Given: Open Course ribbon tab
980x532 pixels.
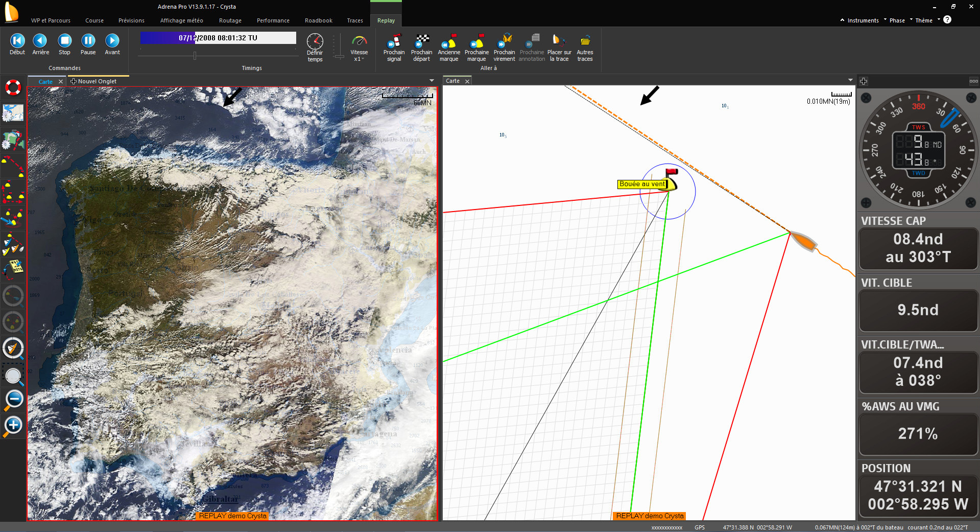Looking at the screenshot, I should [x=94, y=20].
